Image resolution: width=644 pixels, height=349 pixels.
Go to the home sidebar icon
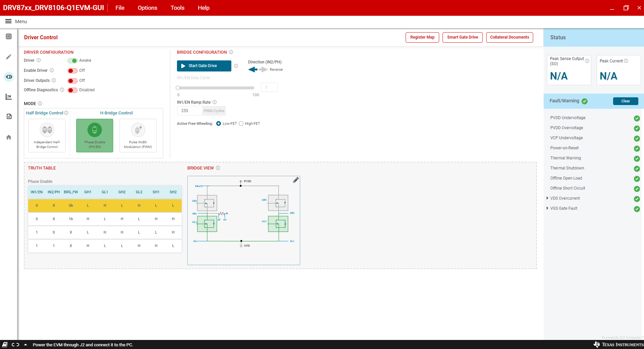click(x=9, y=137)
